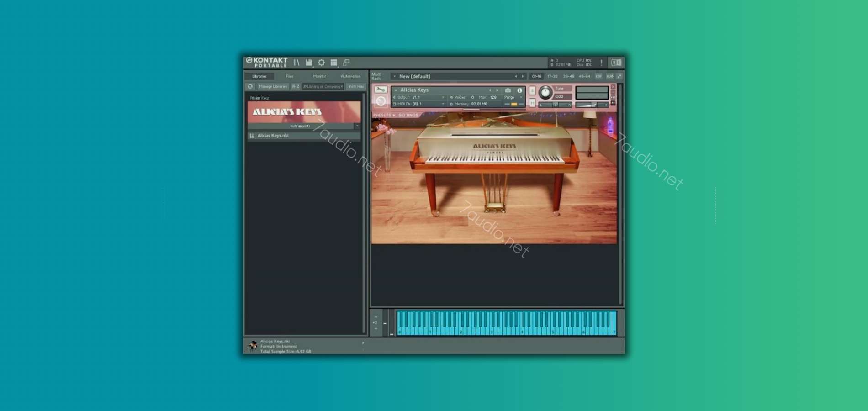This screenshot has height=411, width=868.
Task: Click the Instruments button under Alicia's Keys
Action: coord(300,126)
